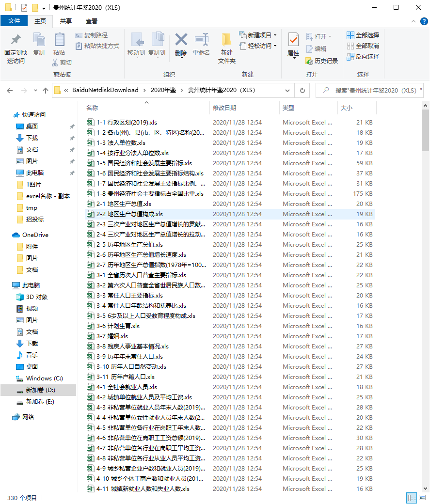Switch to large thumbnails view icon
The height and width of the screenshot is (504, 430).
pyautogui.click(x=422, y=498)
